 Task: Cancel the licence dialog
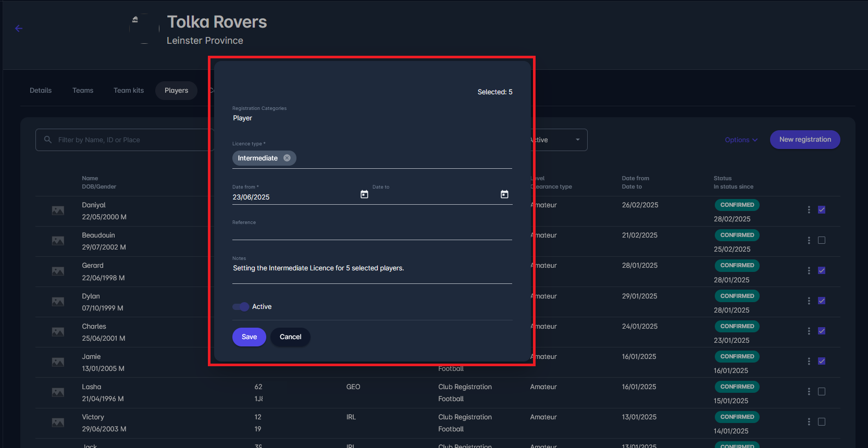290,337
